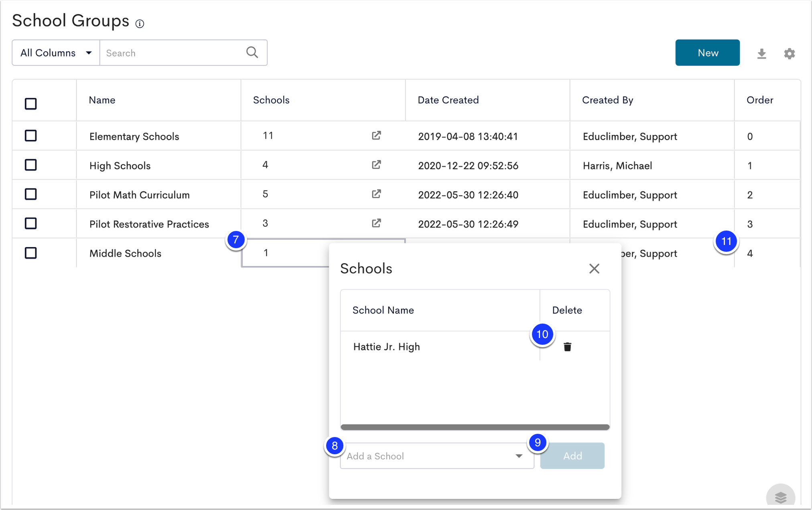The height and width of the screenshot is (510, 812).
Task: Click the New button
Action: pyautogui.click(x=707, y=53)
